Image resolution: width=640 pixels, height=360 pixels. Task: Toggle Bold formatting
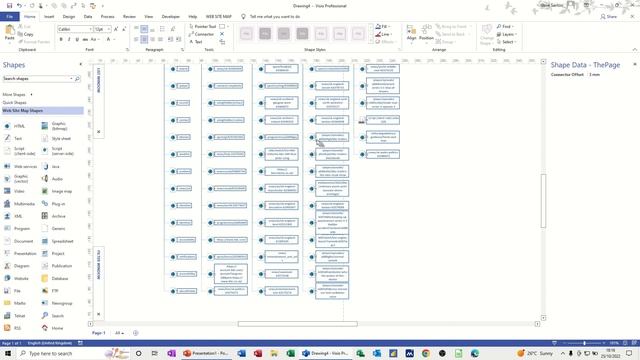point(61,40)
